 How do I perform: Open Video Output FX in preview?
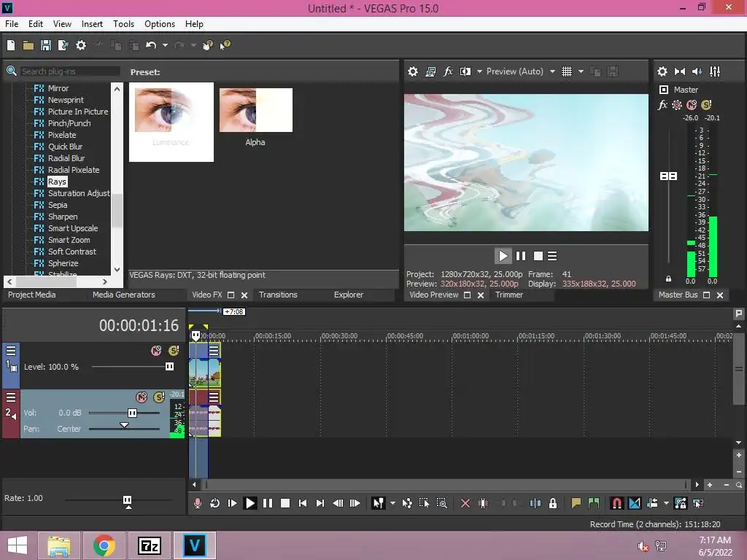(x=448, y=71)
